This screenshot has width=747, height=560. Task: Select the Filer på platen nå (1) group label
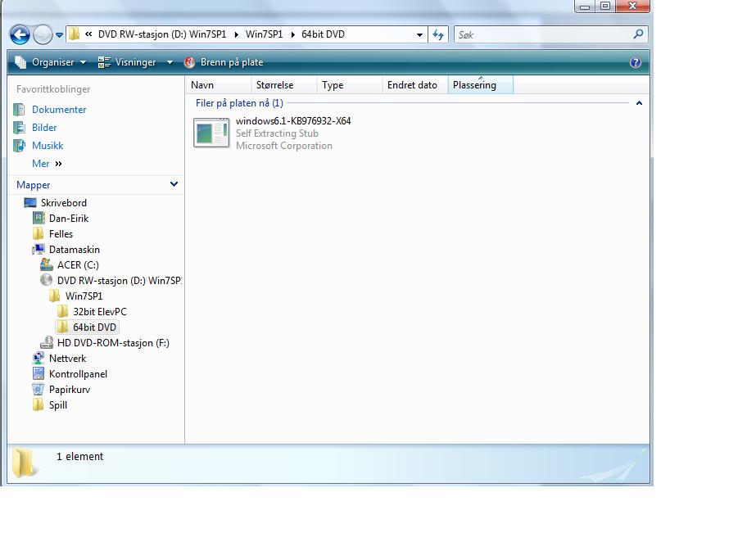[239, 103]
